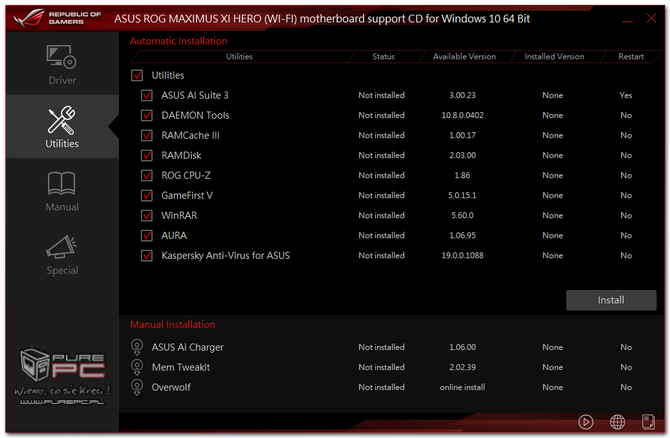670x438 pixels.
Task: Click the Mem TweakIt download icon
Action: coord(137,367)
